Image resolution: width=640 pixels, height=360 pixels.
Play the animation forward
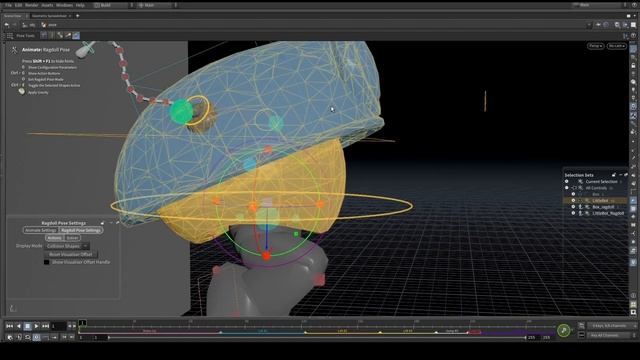(36, 326)
